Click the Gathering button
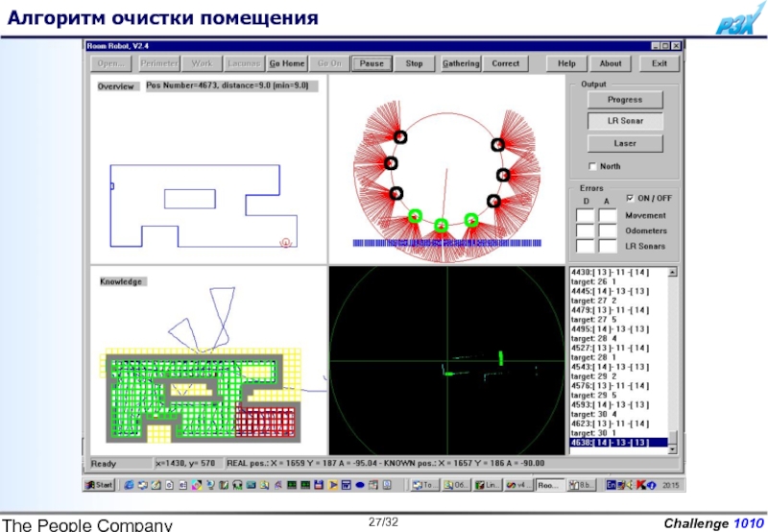This screenshot has height=532, width=768. (x=461, y=63)
